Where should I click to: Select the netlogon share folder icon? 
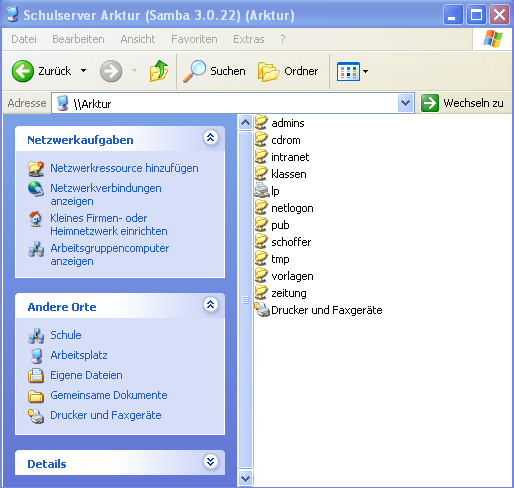tap(261, 207)
